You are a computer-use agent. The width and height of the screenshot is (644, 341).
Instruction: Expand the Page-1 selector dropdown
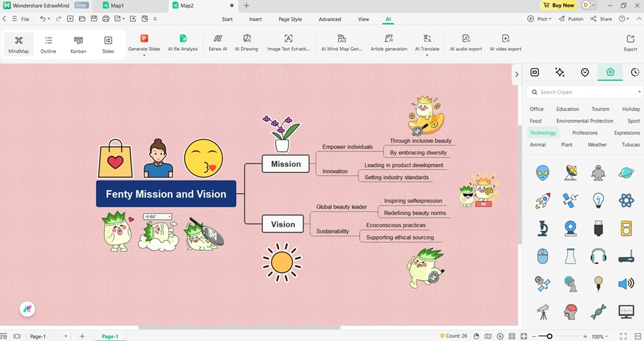(x=66, y=337)
